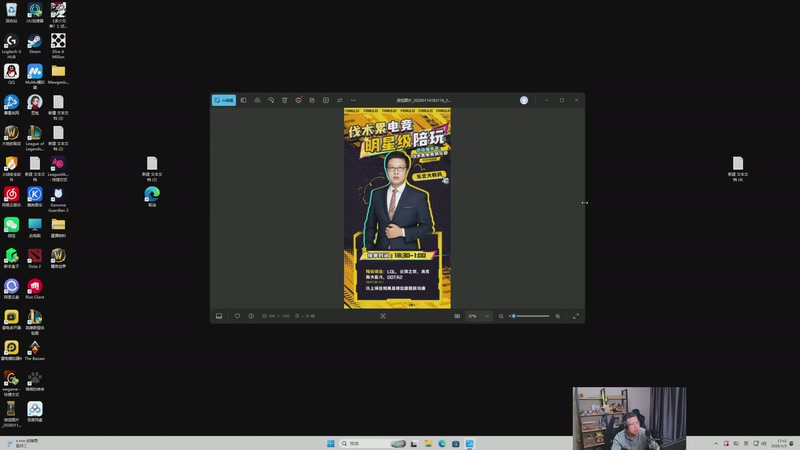Open the MuMu emulator desktop icon

tap(35, 77)
